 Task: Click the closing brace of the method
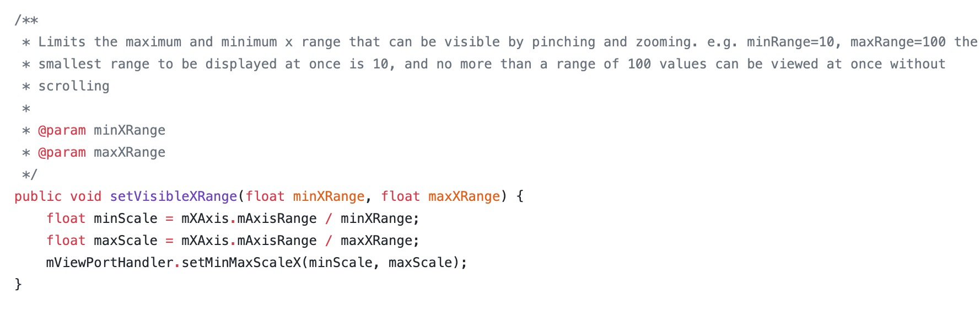pyautogui.click(x=18, y=284)
